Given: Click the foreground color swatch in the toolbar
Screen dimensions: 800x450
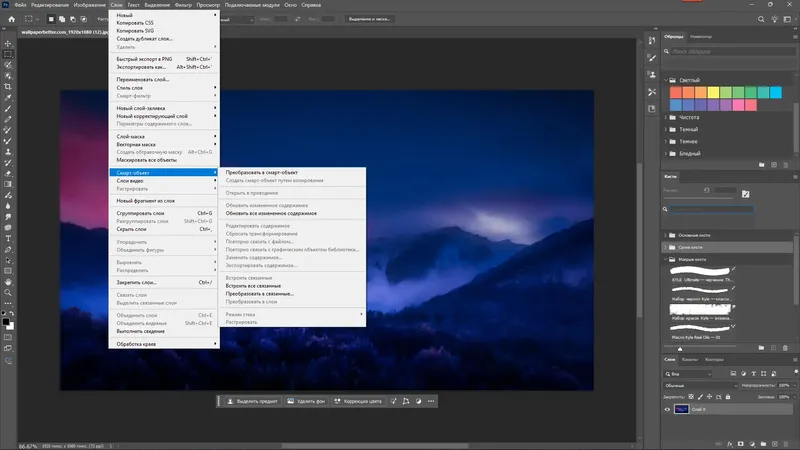Looking at the screenshot, I should click(x=6, y=320).
